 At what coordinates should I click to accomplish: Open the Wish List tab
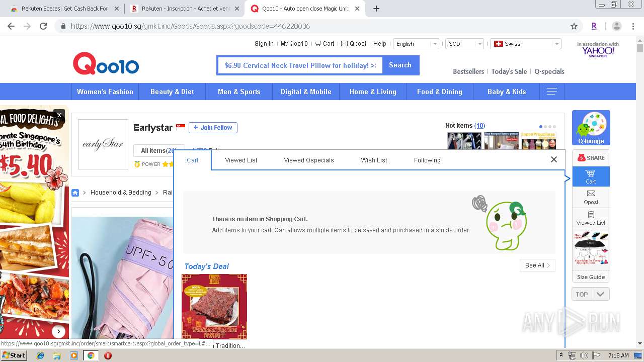coord(374,160)
